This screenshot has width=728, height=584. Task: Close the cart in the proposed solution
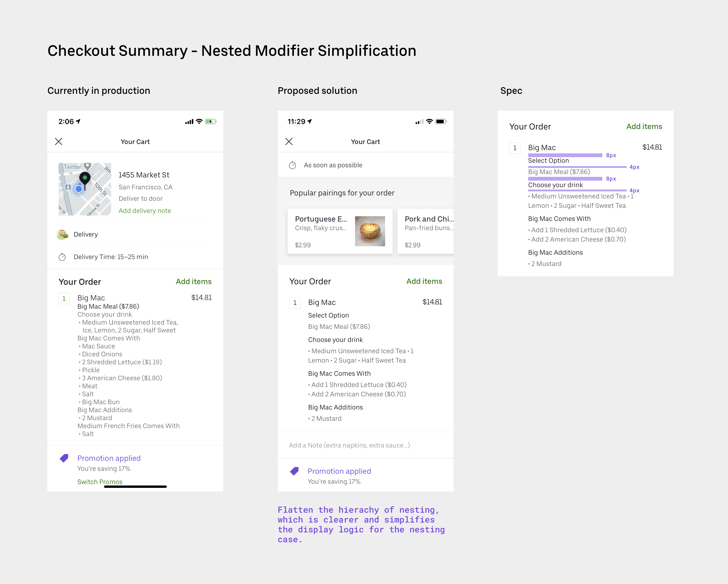pos(289,141)
